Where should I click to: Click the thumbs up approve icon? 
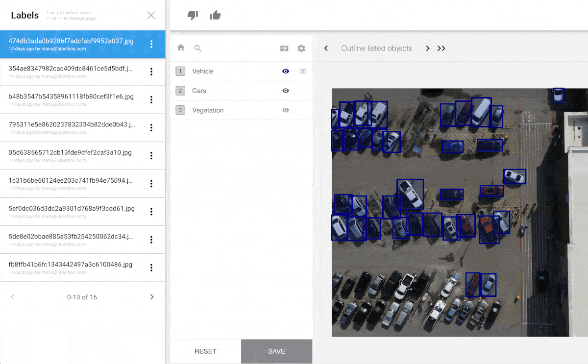point(215,15)
